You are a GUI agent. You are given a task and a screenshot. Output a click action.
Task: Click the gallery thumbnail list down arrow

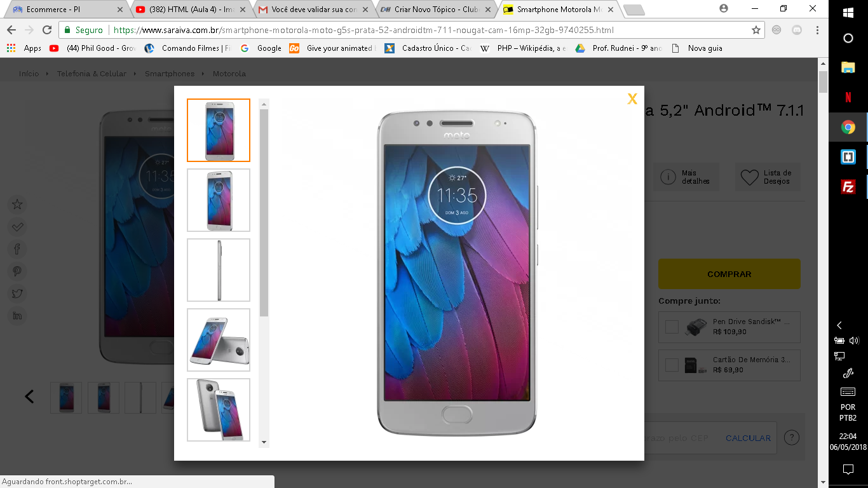(x=264, y=442)
